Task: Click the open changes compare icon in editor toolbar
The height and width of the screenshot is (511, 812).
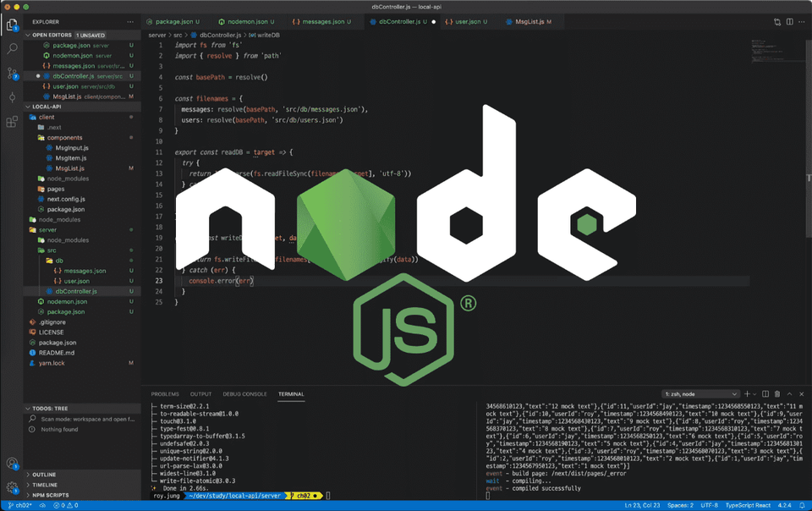Action: tap(776, 22)
